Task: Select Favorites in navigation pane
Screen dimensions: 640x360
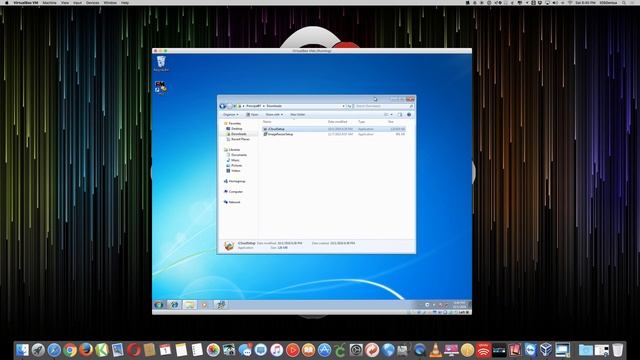Action: click(x=234, y=123)
